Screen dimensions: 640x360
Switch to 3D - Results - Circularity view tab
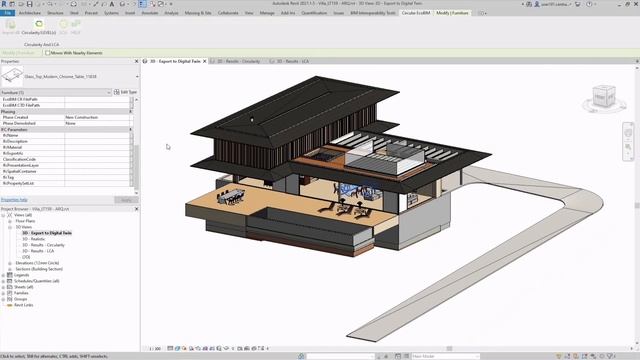tap(239, 61)
